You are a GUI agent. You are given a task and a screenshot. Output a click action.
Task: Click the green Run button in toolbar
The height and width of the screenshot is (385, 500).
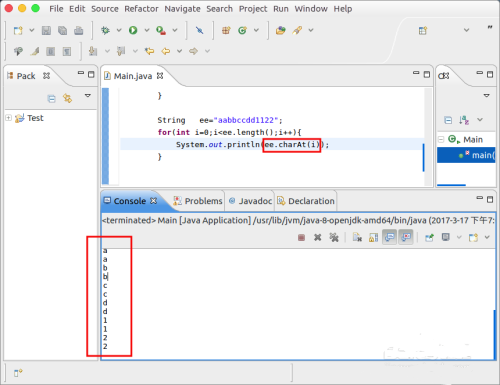tap(133, 30)
